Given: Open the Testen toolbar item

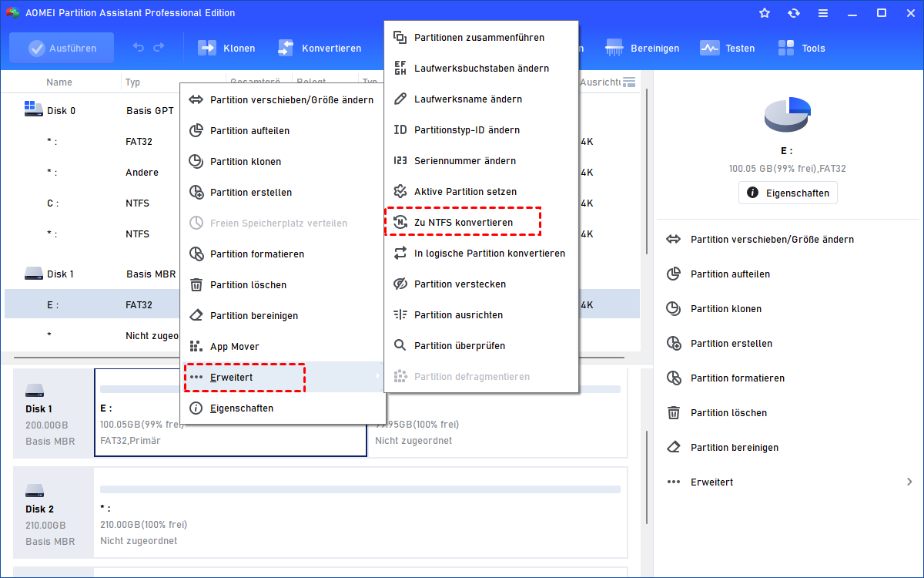Looking at the screenshot, I should [727, 48].
